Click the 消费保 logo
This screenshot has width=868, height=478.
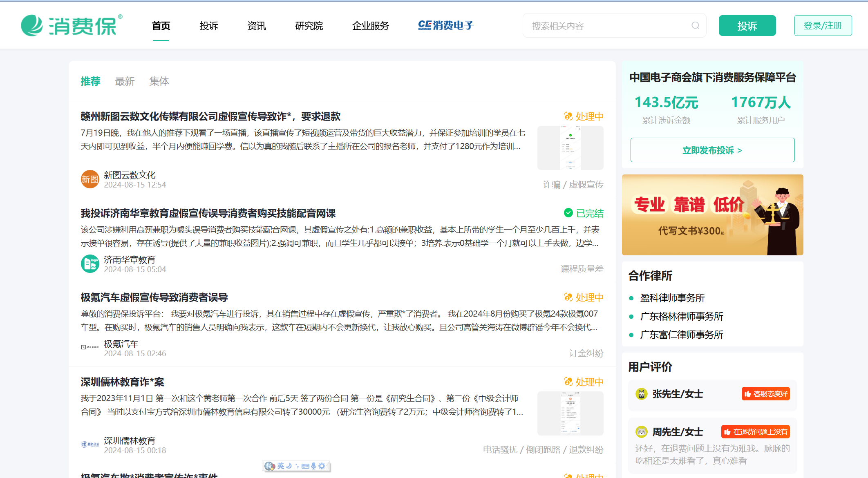click(x=72, y=25)
